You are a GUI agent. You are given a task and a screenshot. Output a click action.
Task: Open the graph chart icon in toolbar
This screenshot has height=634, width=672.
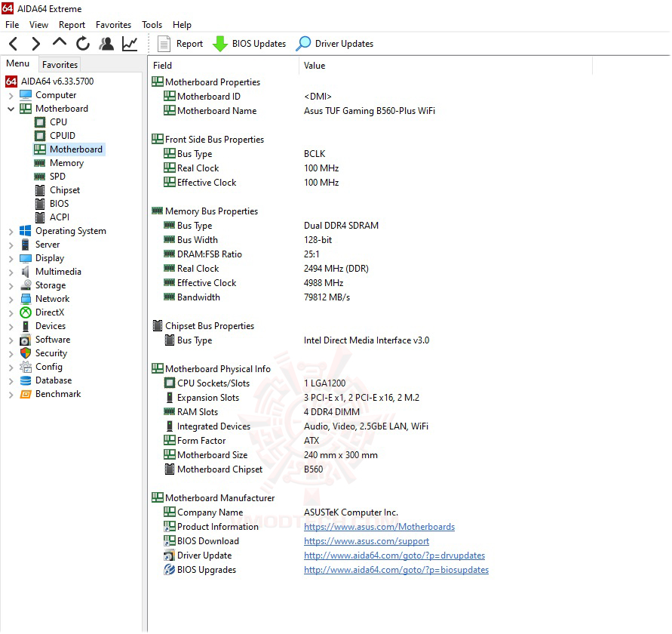[130, 44]
